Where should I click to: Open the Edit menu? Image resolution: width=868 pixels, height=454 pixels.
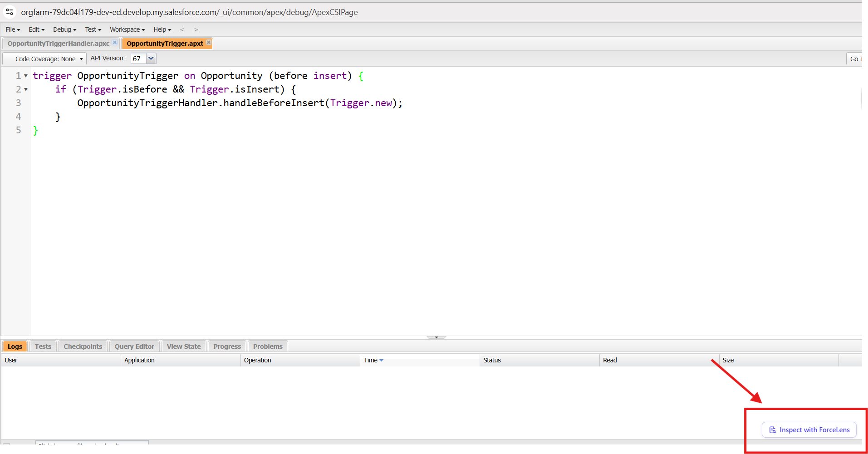(36, 29)
